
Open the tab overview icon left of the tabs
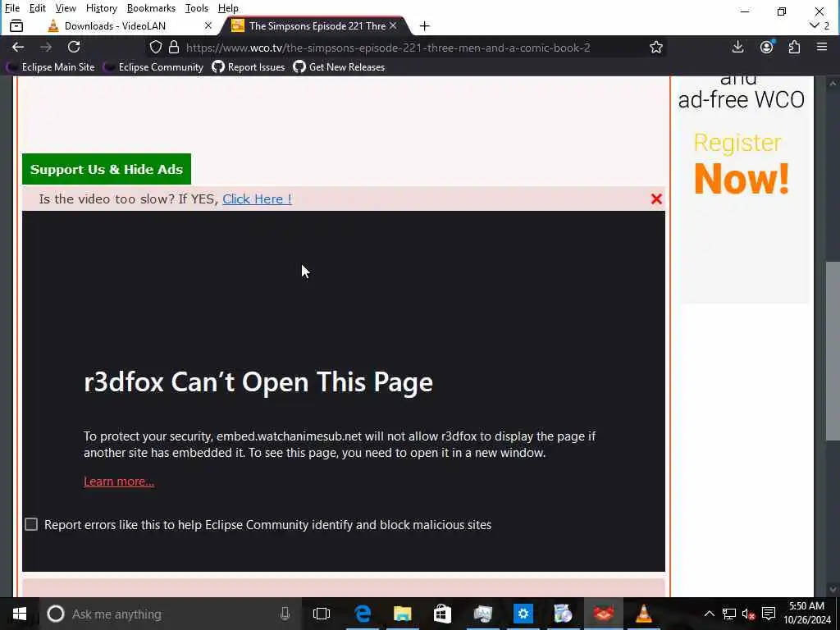click(16, 25)
